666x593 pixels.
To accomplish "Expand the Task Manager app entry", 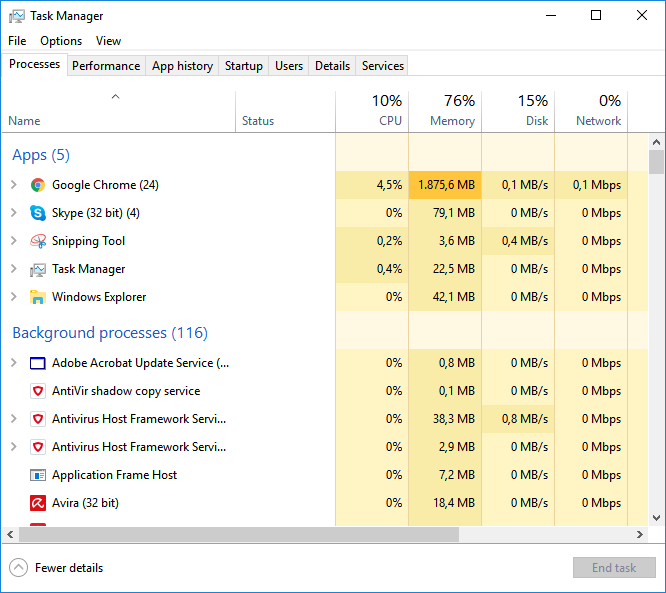I will [14, 269].
